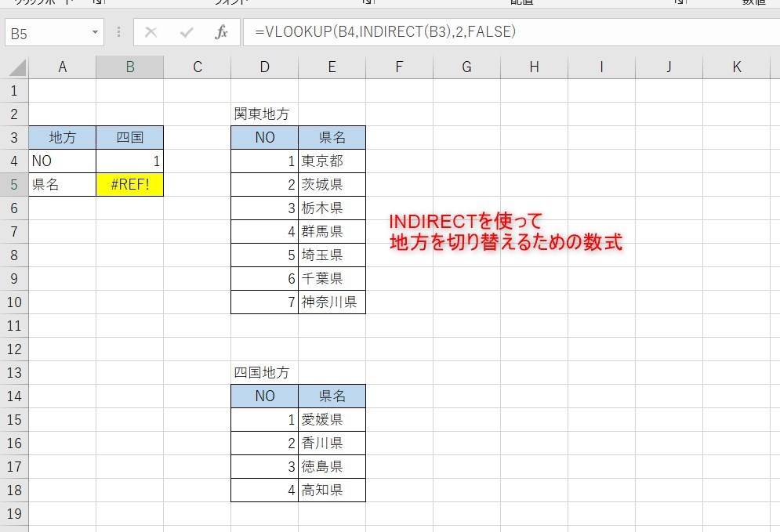Image resolution: width=780 pixels, height=532 pixels.
Task: Click the 栃木県 cell
Action: click(x=332, y=208)
